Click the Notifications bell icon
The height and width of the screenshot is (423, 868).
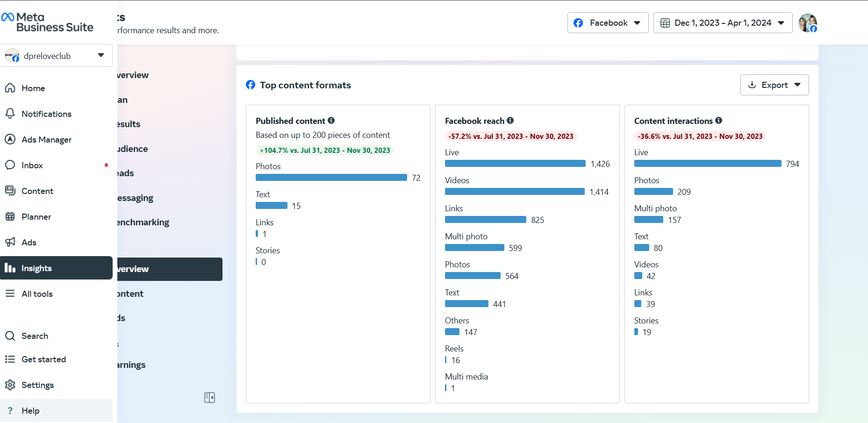click(x=10, y=114)
